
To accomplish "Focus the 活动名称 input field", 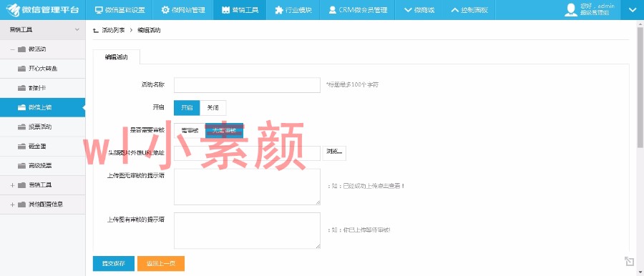I will pyautogui.click(x=248, y=85).
